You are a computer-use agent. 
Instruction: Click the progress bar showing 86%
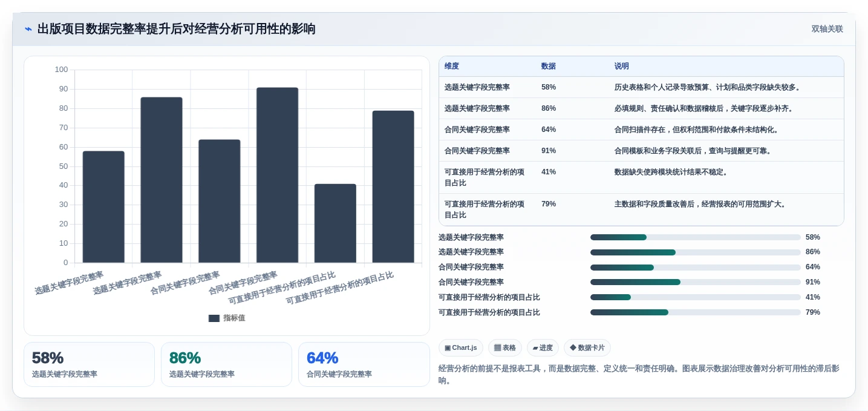click(696, 252)
